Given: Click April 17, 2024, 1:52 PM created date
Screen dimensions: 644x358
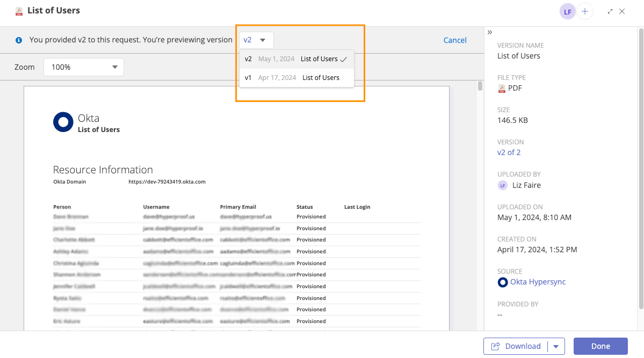Looking at the screenshot, I should [537, 250].
